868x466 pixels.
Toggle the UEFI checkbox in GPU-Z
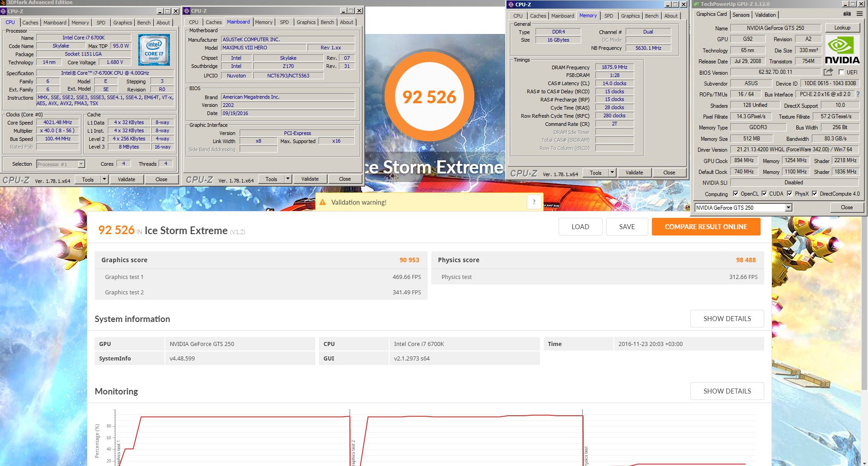[841, 72]
